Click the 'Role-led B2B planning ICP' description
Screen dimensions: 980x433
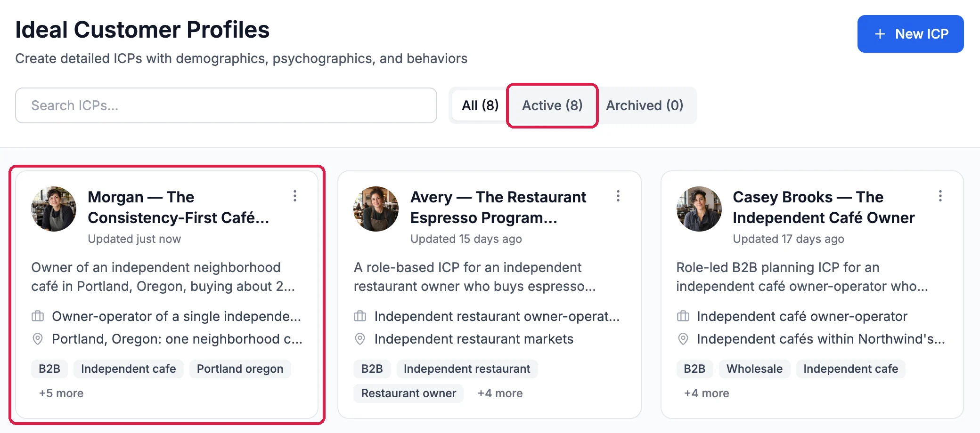(802, 277)
